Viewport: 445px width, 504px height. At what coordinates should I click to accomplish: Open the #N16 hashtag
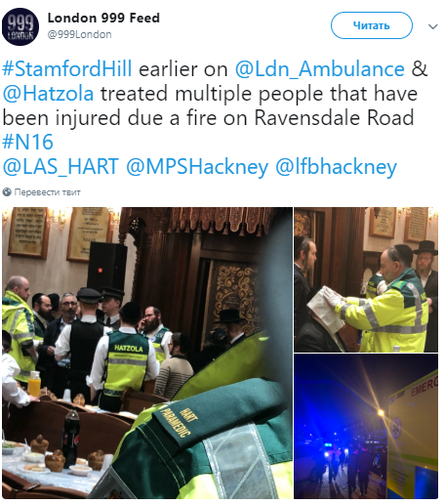pyautogui.click(x=27, y=142)
